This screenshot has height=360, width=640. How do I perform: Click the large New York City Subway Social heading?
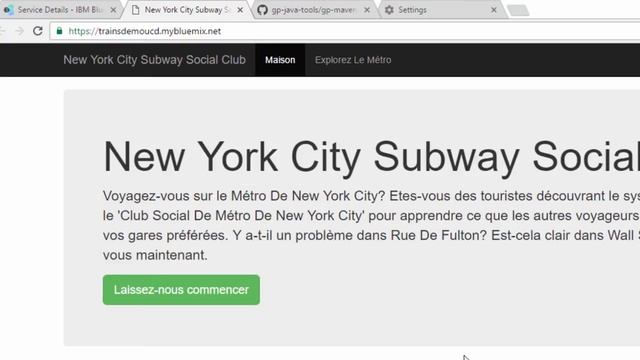coord(371,157)
